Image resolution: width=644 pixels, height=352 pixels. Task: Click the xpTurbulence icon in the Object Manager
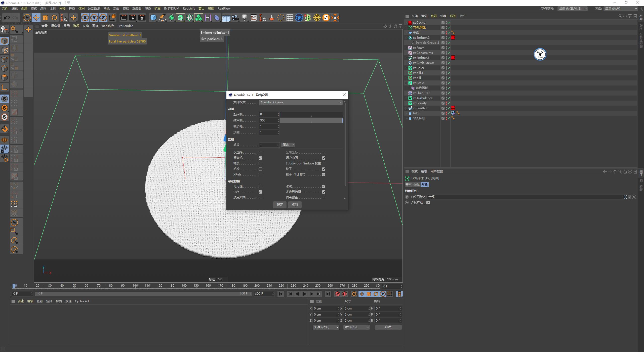click(x=410, y=98)
